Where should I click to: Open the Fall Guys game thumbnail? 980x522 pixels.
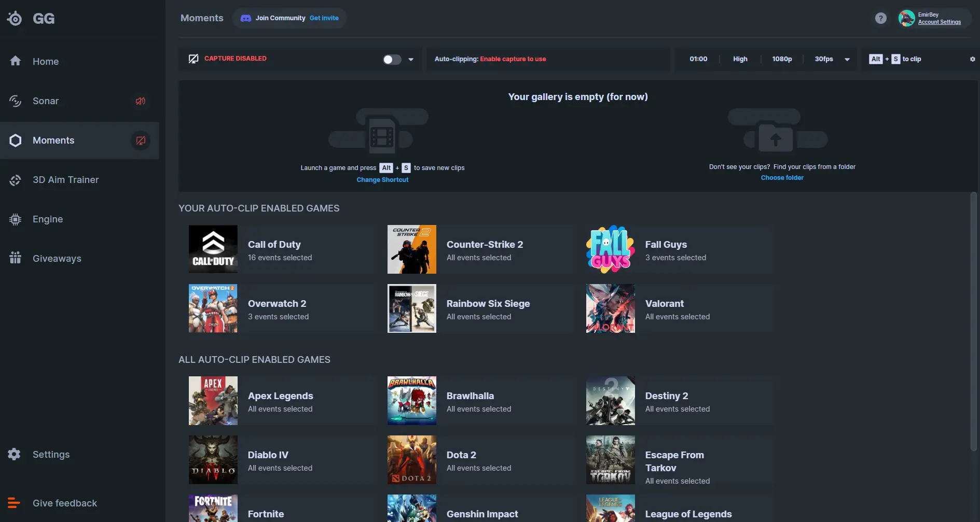point(611,249)
